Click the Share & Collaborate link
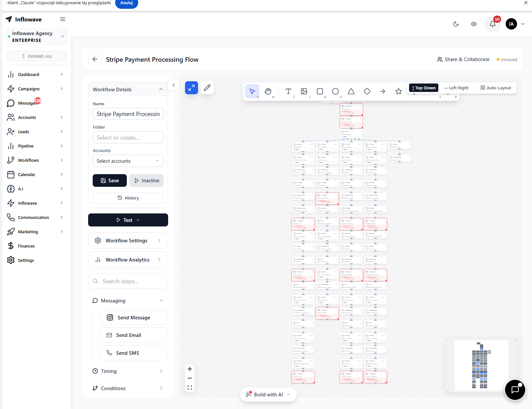The width and height of the screenshot is (532, 409). click(x=463, y=59)
